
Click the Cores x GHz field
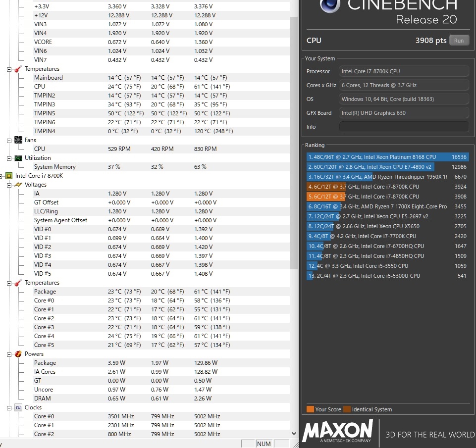point(404,85)
